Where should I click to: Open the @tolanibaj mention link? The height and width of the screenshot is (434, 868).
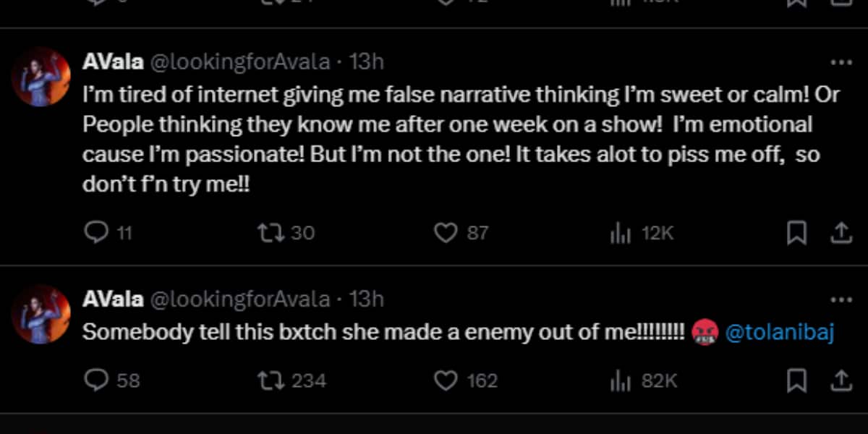(779, 333)
